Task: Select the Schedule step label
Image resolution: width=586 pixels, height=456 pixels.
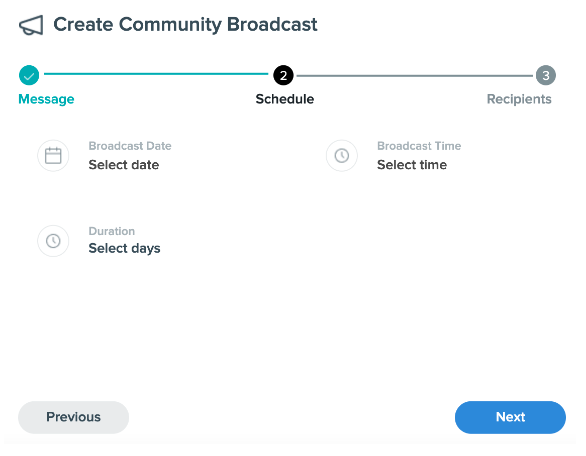Action: (x=285, y=99)
